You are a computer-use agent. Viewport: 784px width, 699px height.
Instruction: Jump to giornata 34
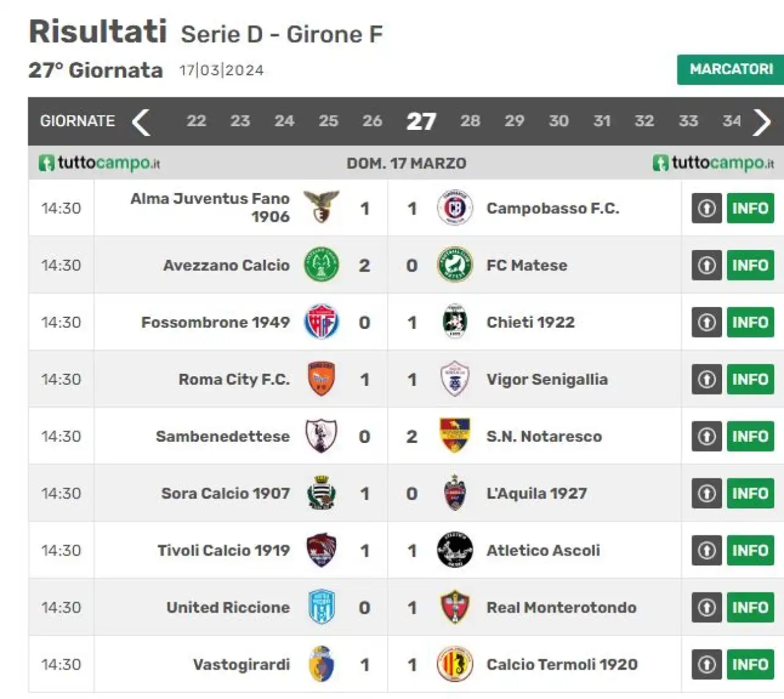(x=731, y=121)
